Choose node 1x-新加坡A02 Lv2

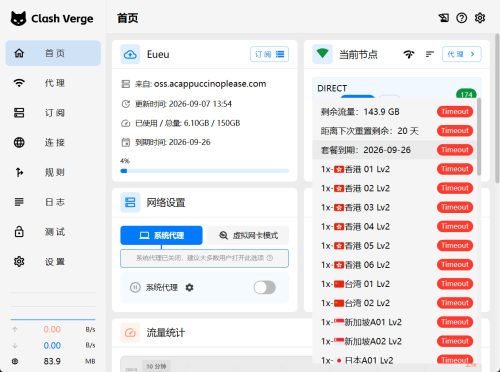click(x=395, y=341)
